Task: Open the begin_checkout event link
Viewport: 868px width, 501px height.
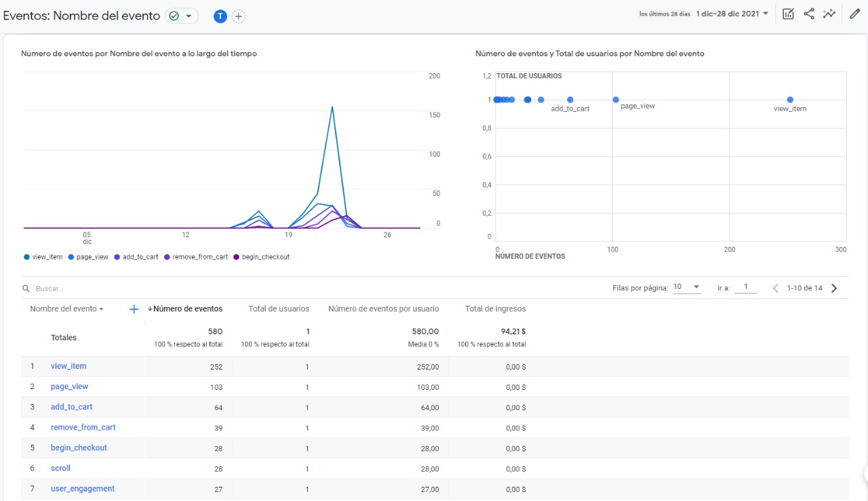Action: [79, 447]
